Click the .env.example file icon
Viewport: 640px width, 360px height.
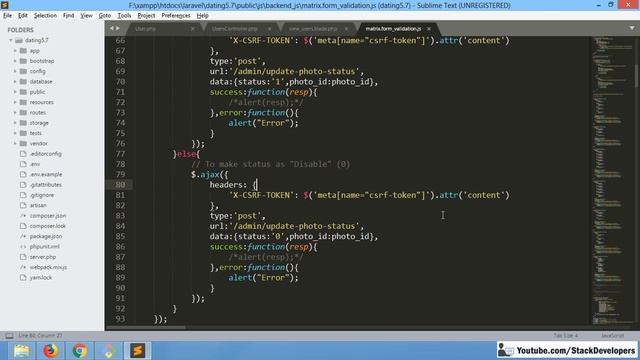pos(23,174)
